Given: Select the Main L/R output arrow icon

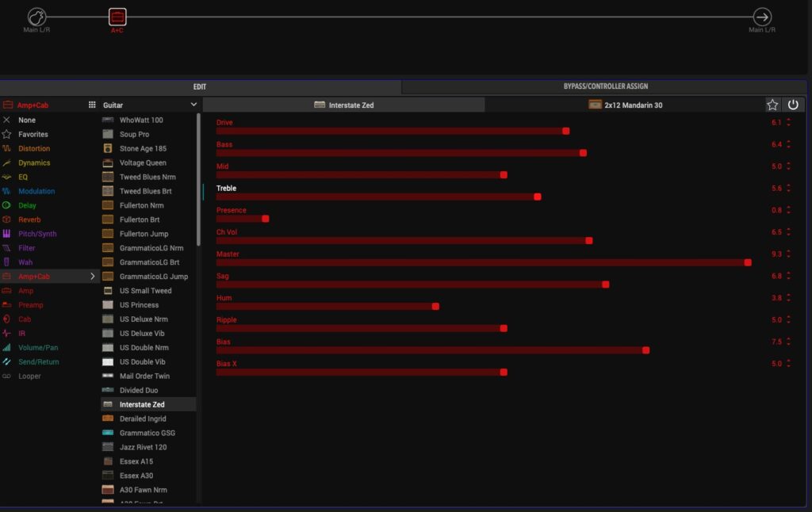Looking at the screenshot, I should coord(762,17).
